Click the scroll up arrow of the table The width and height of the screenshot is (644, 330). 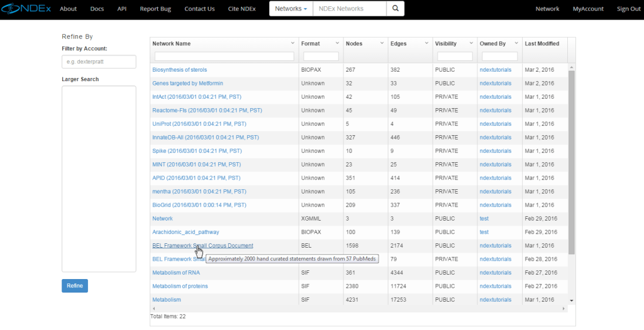[571, 67]
